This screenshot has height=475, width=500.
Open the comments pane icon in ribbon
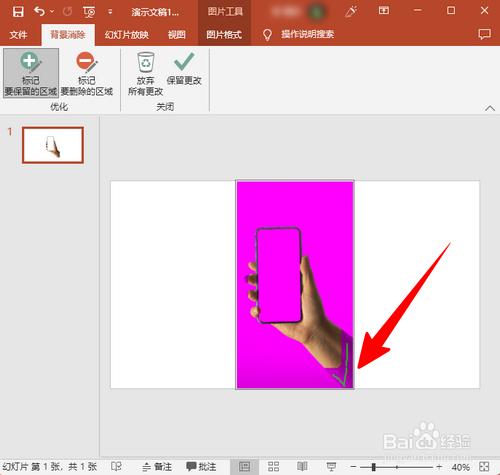coord(484,34)
